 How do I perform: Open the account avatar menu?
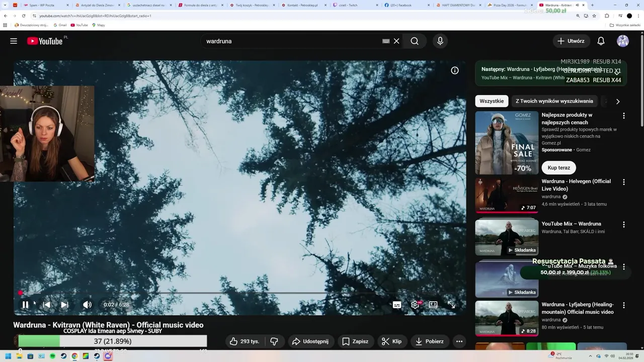tap(623, 41)
